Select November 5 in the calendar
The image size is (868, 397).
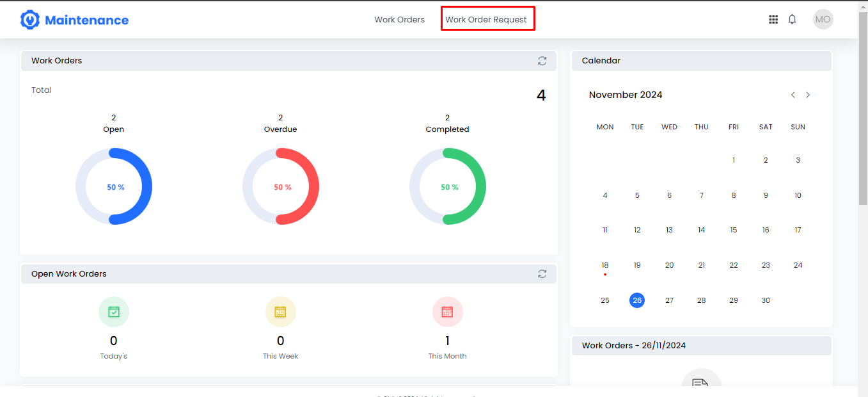click(x=637, y=195)
